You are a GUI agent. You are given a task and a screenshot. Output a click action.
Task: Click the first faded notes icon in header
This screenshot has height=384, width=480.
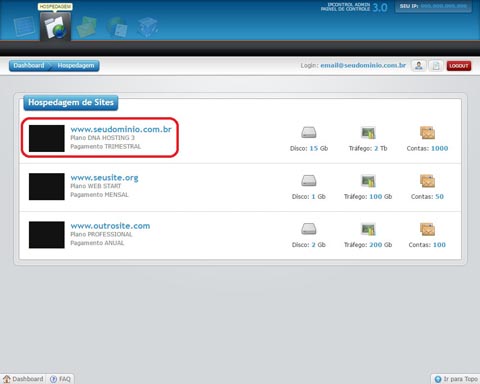[x=24, y=26]
